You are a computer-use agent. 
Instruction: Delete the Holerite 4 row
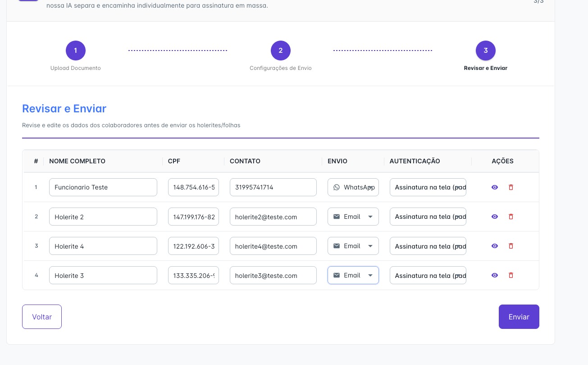(511, 246)
